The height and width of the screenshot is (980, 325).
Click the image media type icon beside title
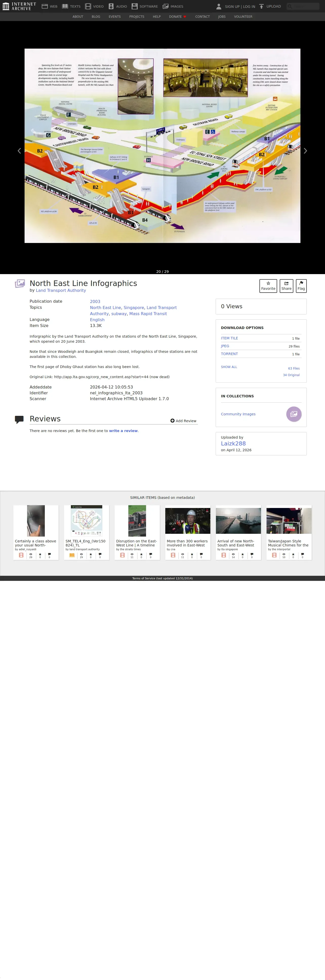tap(20, 283)
